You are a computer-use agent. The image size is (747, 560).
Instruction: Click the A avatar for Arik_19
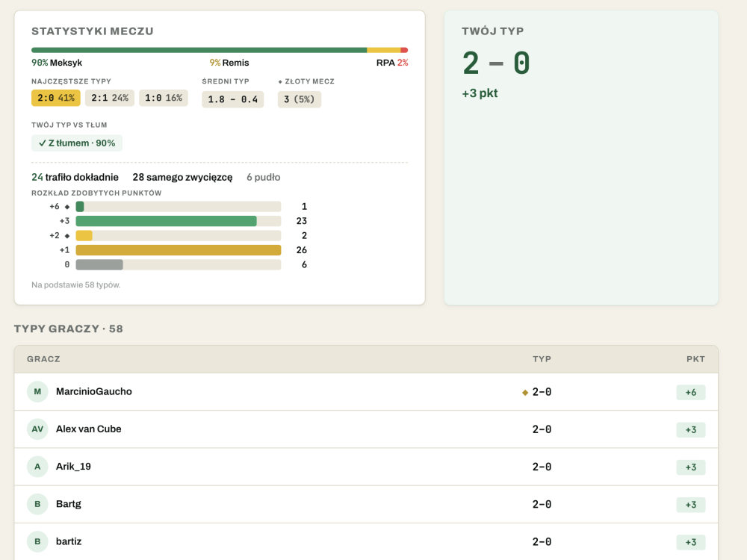pos(37,467)
